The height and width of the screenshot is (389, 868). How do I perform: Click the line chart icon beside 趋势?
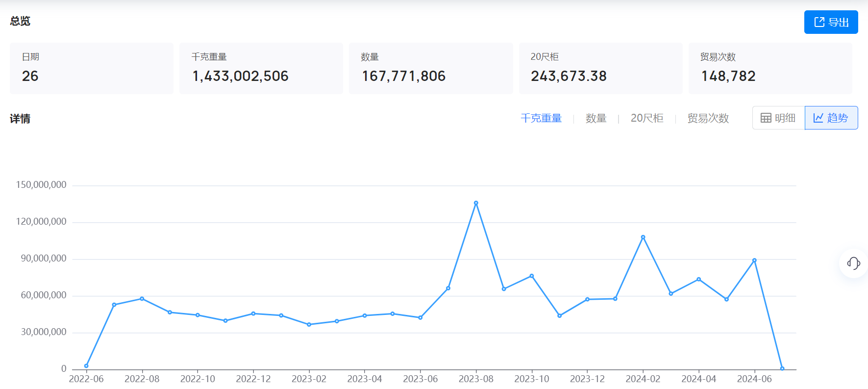[x=818, y=118]
